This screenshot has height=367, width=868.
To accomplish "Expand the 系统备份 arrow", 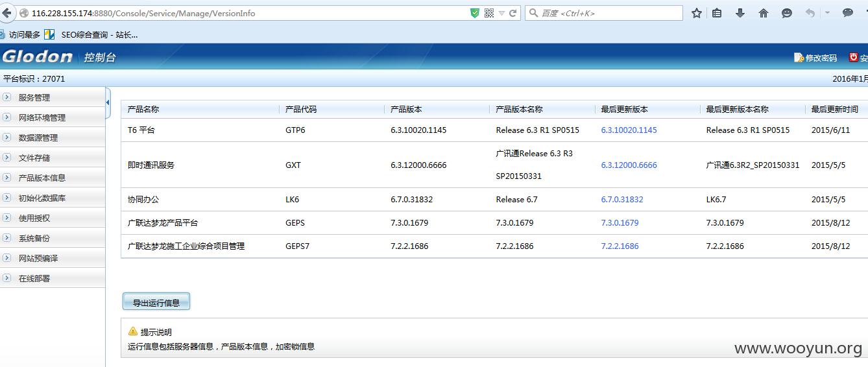I will 7,238.
